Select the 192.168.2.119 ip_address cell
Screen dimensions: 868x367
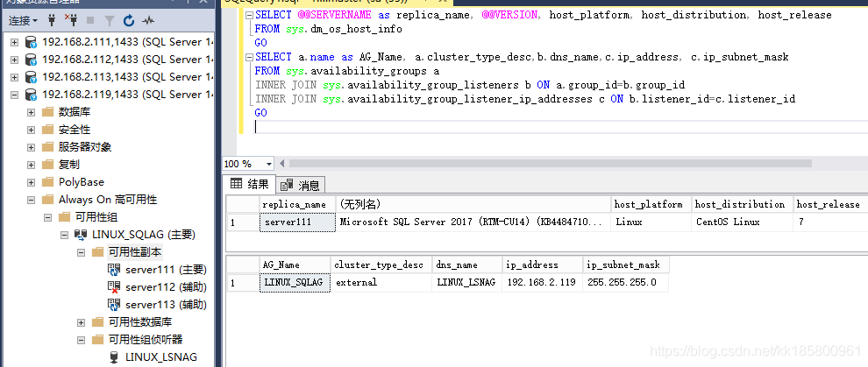coord(543,282)
